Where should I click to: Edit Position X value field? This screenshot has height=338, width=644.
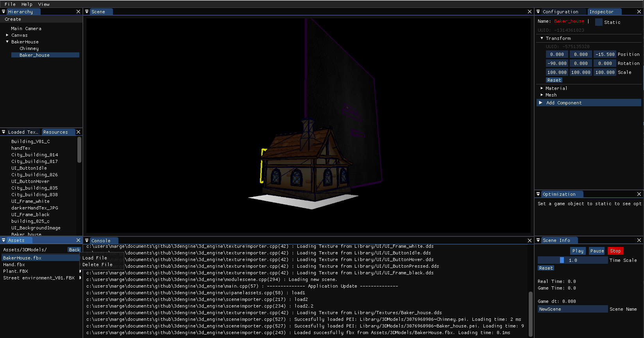557,54
